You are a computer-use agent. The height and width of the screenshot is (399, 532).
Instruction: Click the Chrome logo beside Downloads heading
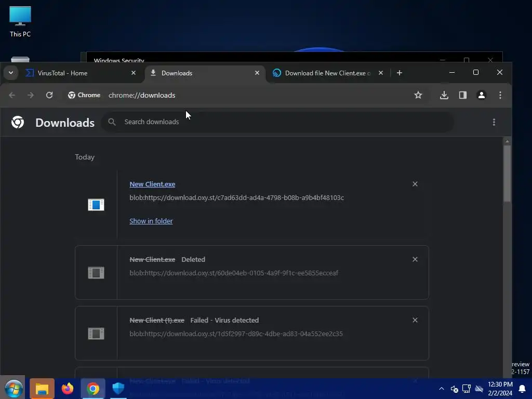(x=18, y=122)
